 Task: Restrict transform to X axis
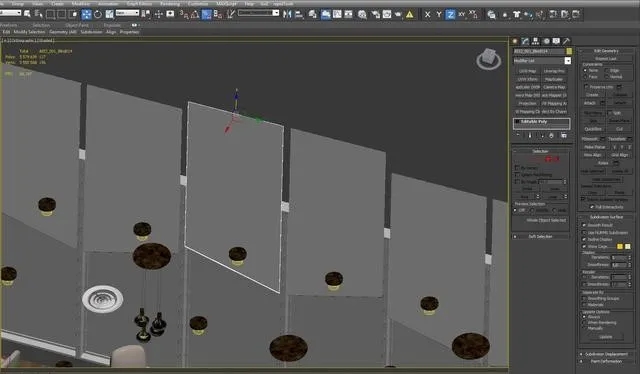click(x=427, y=15)
